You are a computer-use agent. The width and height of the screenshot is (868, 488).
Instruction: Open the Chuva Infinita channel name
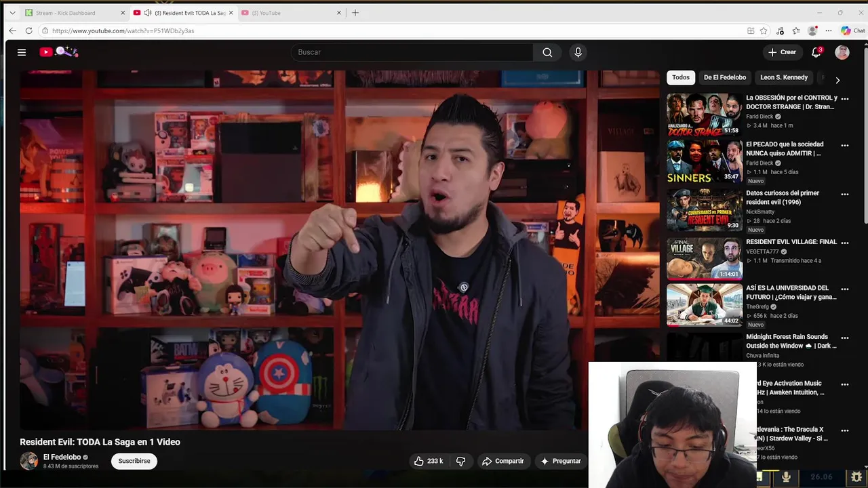[763, 355]
